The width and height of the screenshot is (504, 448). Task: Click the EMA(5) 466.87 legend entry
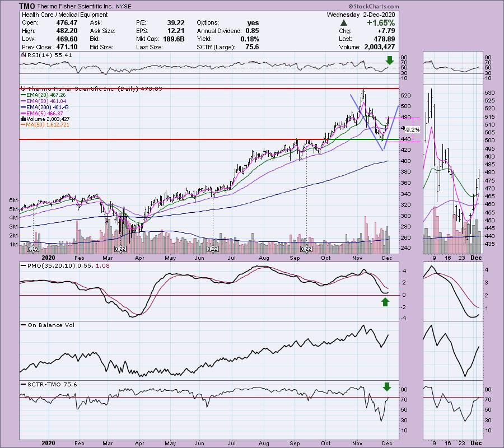pyautogui.click(x=42, y=114)
